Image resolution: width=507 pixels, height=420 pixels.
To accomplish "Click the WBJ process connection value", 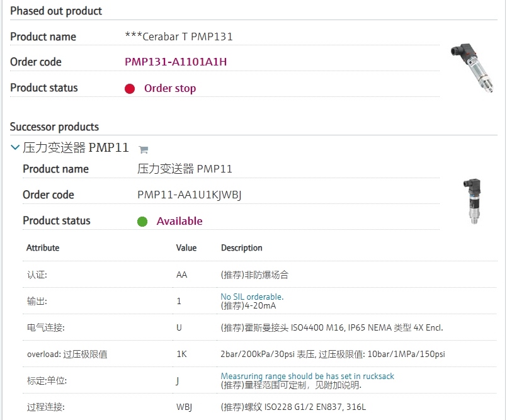I will coord(184,407).
